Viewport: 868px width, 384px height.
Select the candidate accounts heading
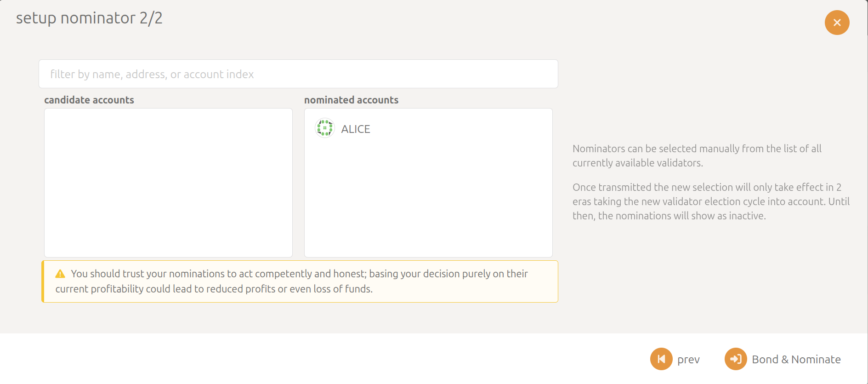(89, 100)
